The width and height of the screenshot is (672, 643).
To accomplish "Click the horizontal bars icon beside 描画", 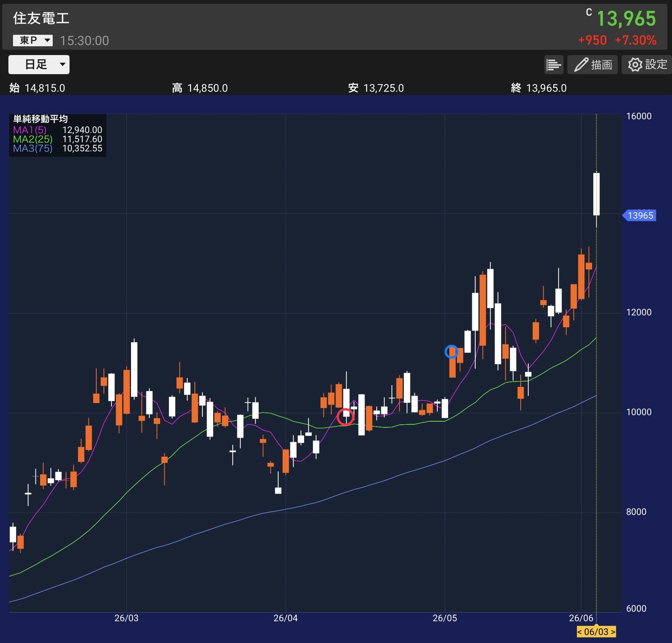I will [554, 65].
